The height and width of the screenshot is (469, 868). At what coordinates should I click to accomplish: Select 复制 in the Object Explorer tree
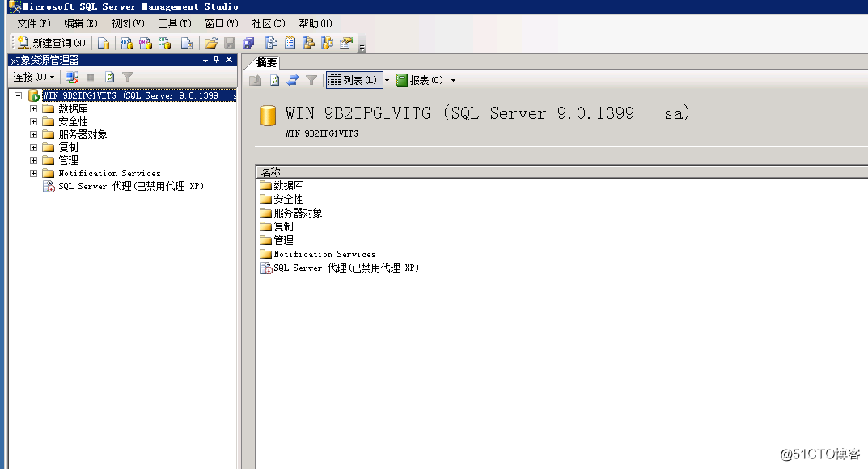point(68,147)
